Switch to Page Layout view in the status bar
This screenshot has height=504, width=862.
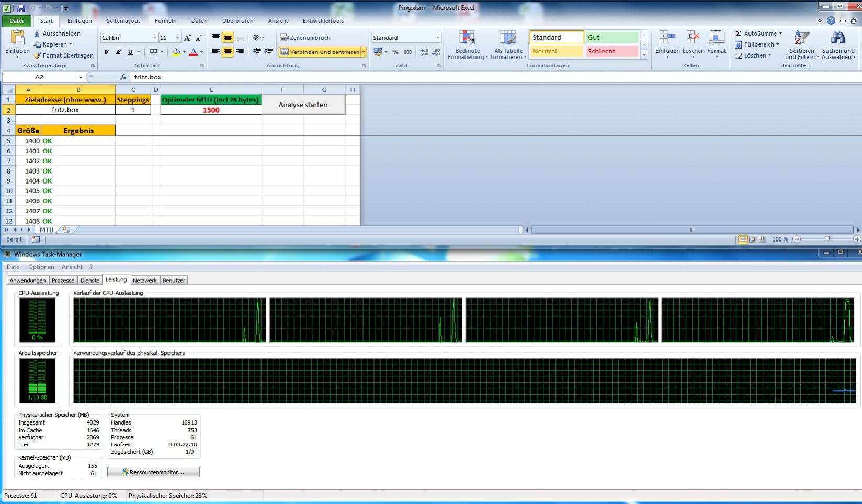point(753,239)
